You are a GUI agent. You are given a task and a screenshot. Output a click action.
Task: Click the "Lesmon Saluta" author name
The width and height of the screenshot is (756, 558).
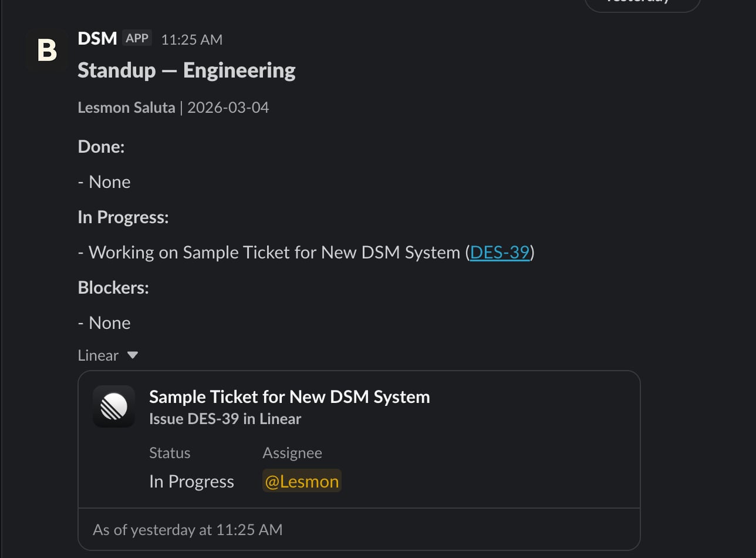coord(126,107)
